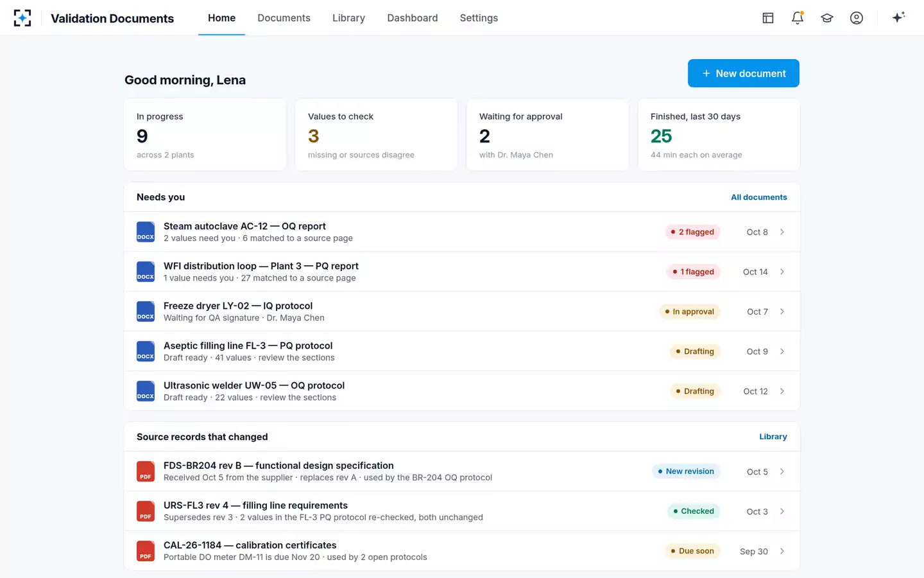Click the New revision status badge
924x578 pixels.
pos(686,471)
